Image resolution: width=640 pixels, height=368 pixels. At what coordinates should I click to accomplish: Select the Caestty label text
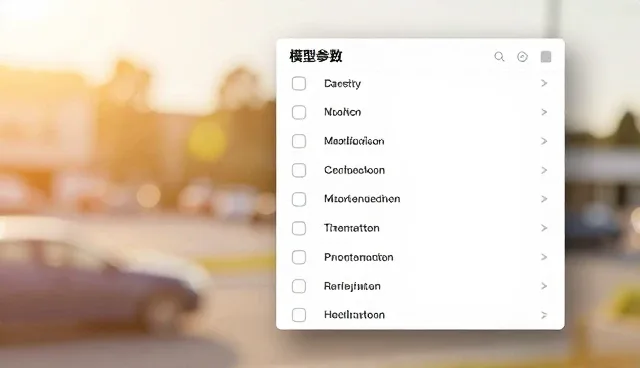click(x=342, y=84)
